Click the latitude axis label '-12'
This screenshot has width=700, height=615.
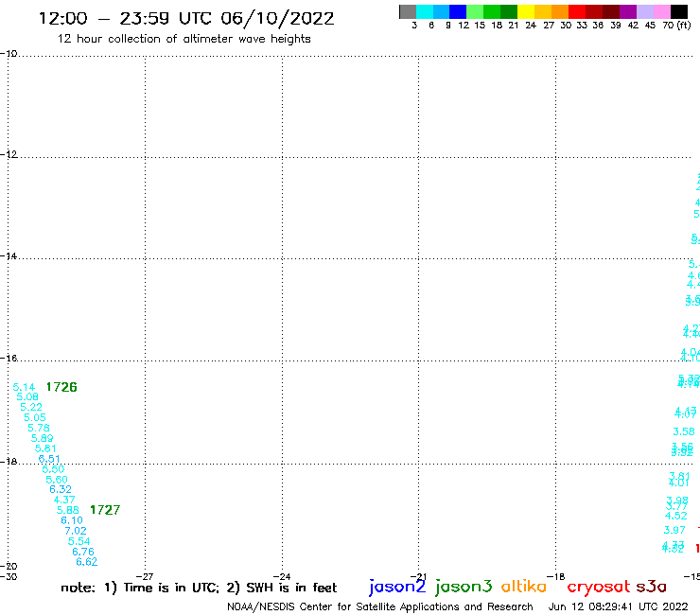(x=9, y=154)
